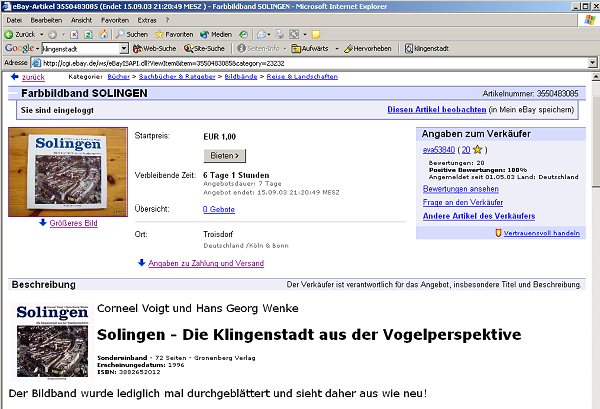Screen dimensions: 600x409
Task: Click the Print toolbar icon
Action: pyautogui.click(x=280, y=34)
